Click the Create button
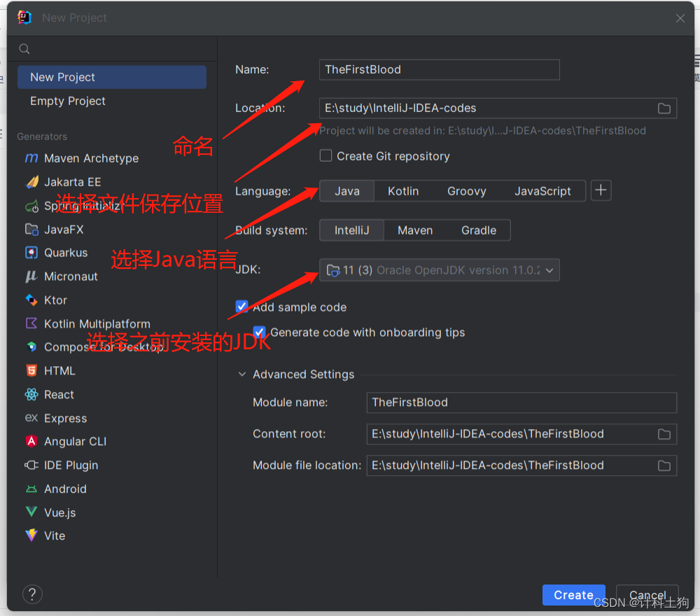700x616 pixels. click(x=574, y=594)
